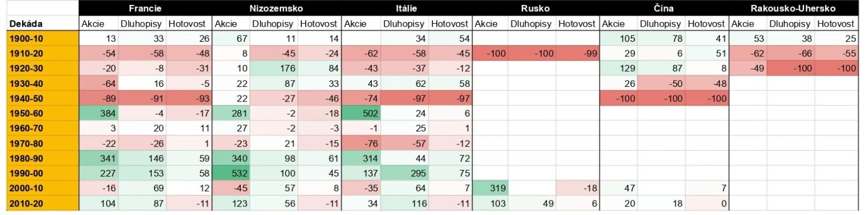Click the Rakousko-Uhersko cell showing 53
The width and height of the screenshot is (868, 215).
(748, 38)
